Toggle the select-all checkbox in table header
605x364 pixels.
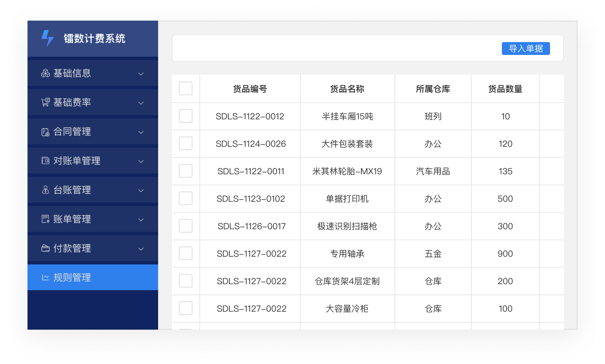click(x=186, y=88)
